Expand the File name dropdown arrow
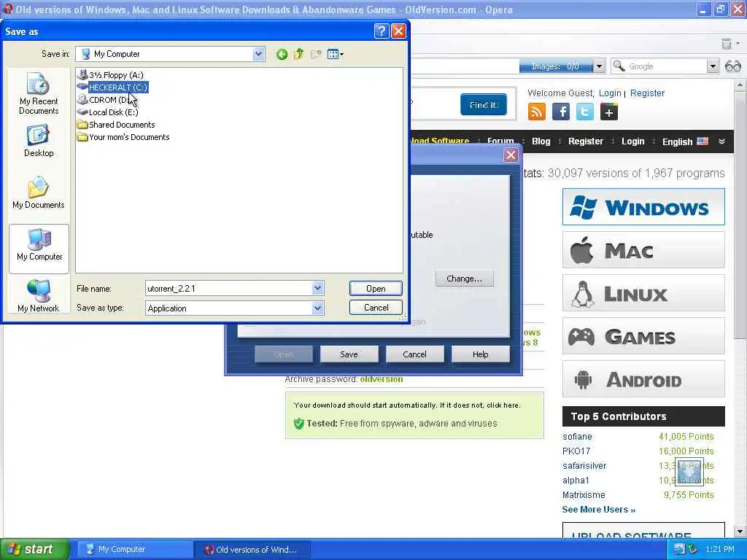 click(318, 288)
